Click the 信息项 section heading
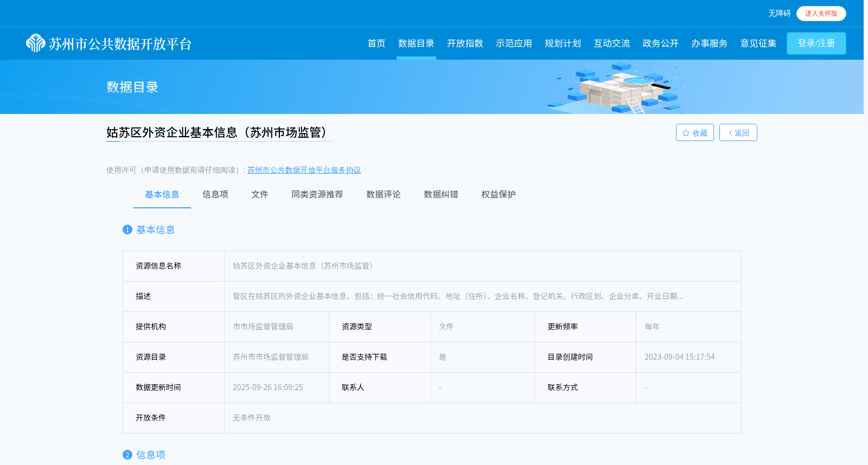This screenshot has width=868, height=465. click(151, 455)
